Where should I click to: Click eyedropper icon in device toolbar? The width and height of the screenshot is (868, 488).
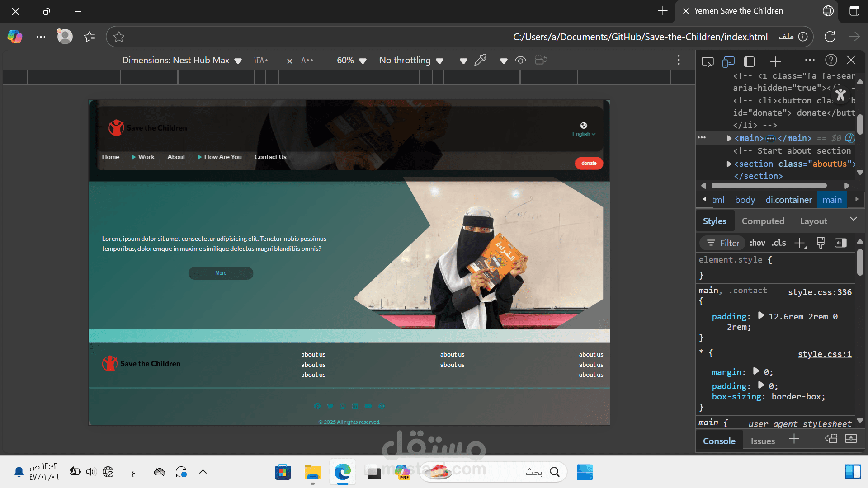[x=480, y=60]
